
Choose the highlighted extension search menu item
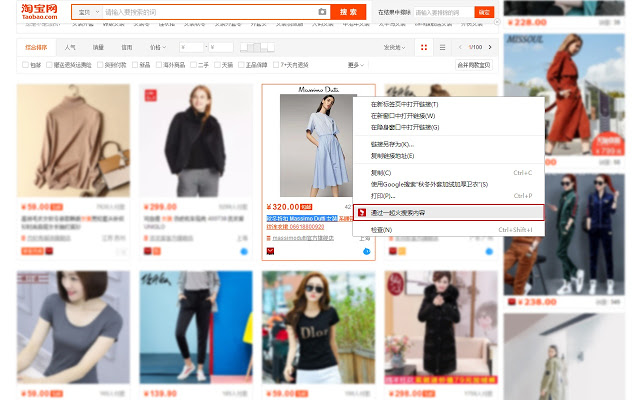tap(449, 213)
